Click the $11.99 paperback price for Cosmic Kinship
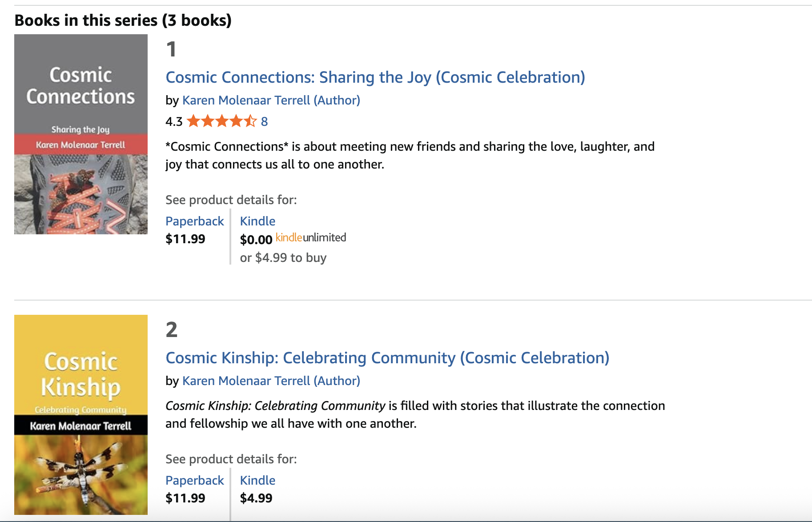 185,498
